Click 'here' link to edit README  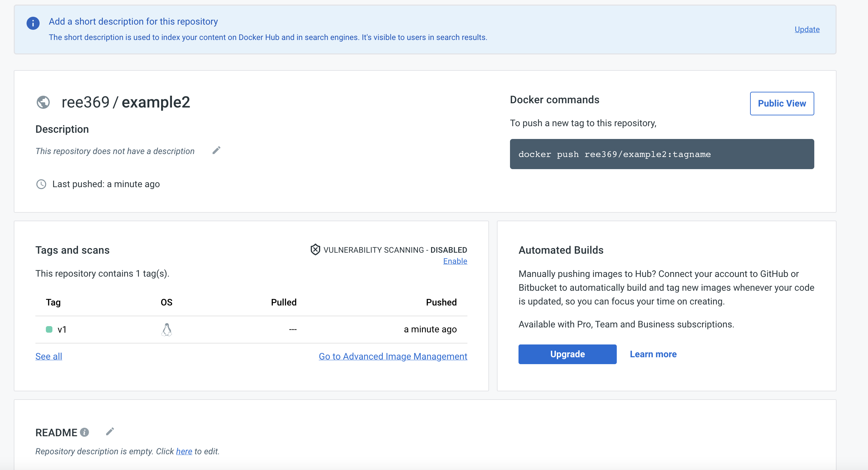pyautogui.click(x=184, y=451)
